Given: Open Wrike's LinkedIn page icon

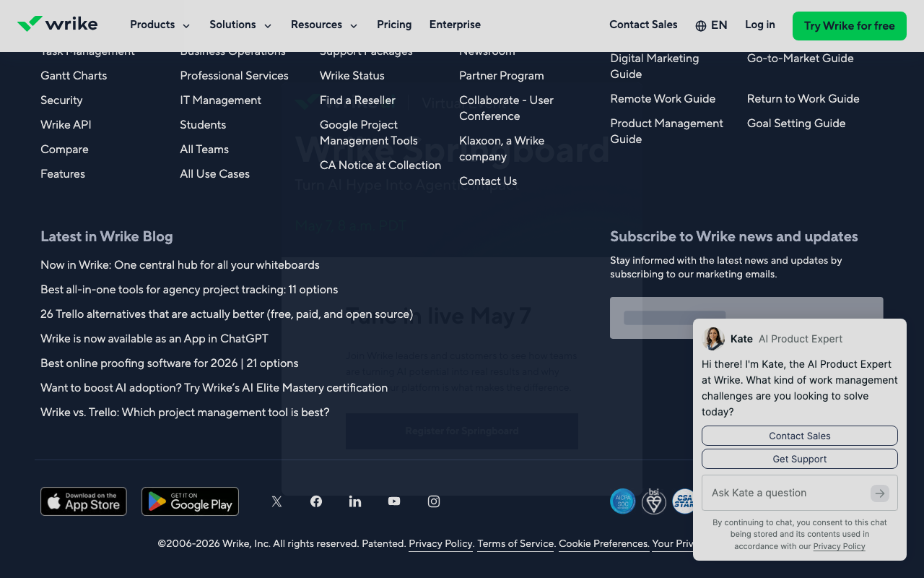Looking at the screenshot, I should 355,501.
